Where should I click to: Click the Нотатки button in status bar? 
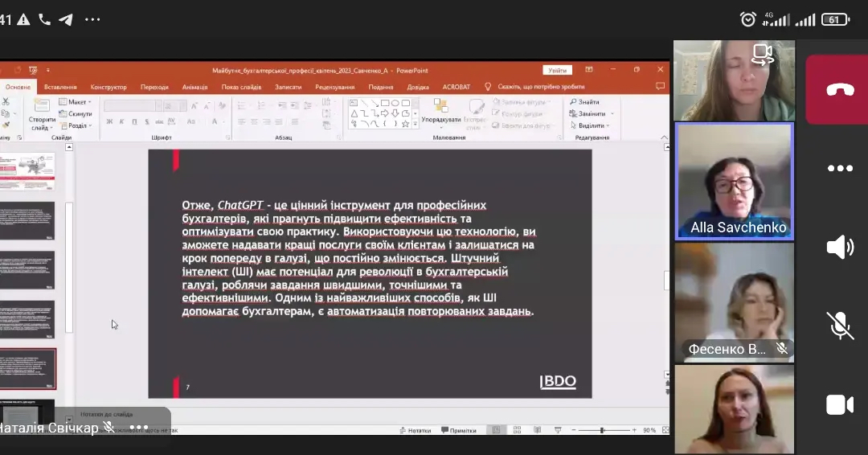415,430
